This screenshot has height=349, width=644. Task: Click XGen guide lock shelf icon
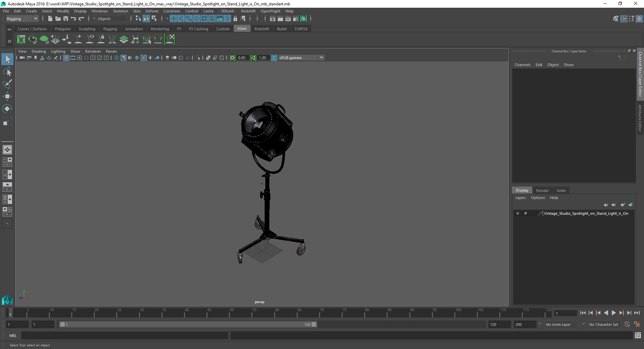pos(101,40)
